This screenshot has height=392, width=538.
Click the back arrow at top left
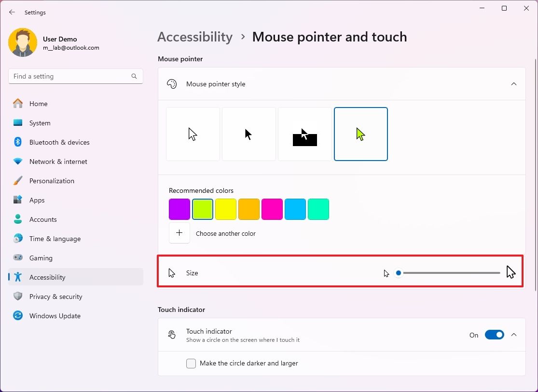click(x=12, y=12)
